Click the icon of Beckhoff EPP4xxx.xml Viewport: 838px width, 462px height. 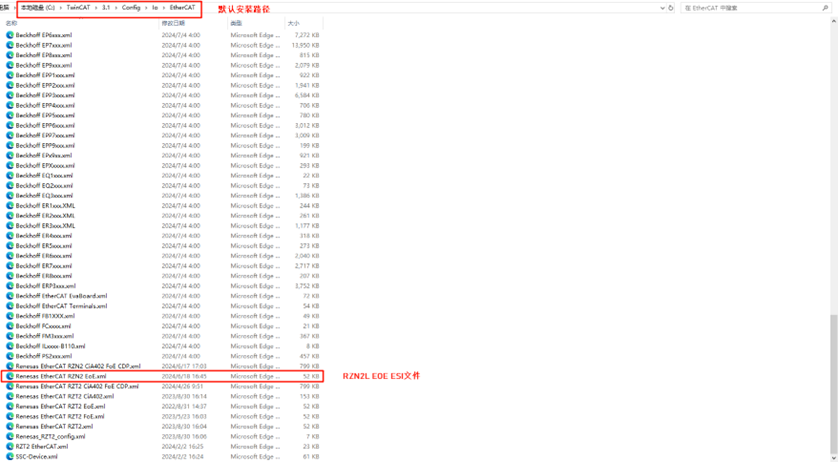[10, 105]
